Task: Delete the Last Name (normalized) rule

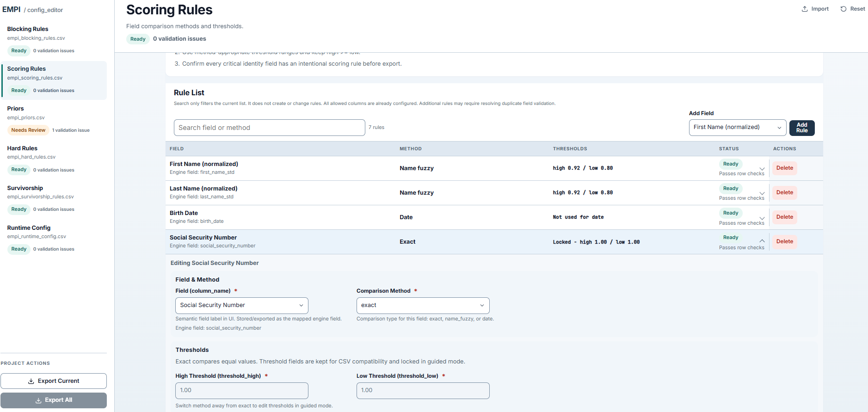Action: [x=785, y=193]
